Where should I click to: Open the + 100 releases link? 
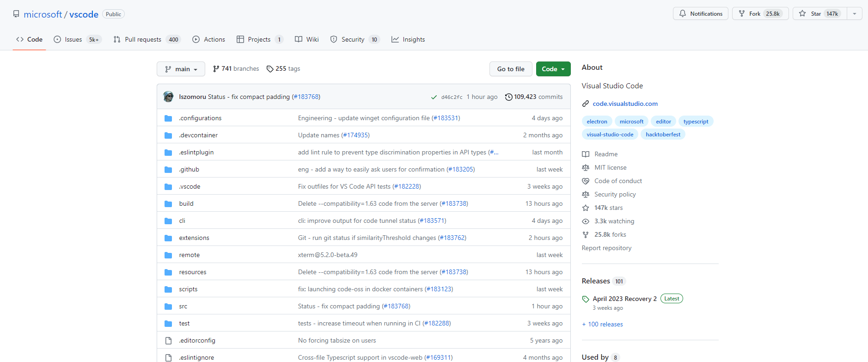[x=602, y=325]
